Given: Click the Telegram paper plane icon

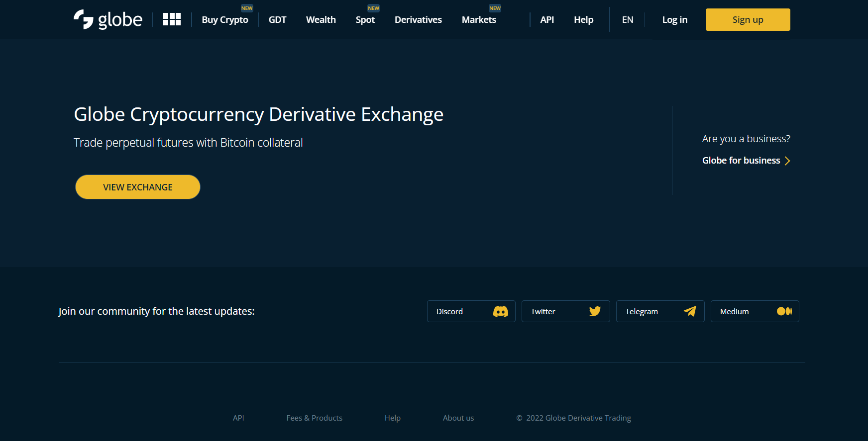Looking at the screenshot, I should (x=690, y=311).
